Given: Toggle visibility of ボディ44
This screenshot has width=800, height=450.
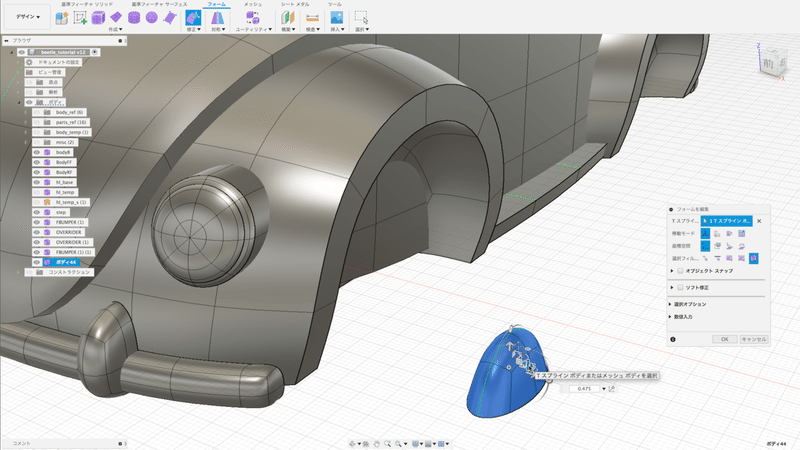Looking at the screenshot, I should coord(36,262).
